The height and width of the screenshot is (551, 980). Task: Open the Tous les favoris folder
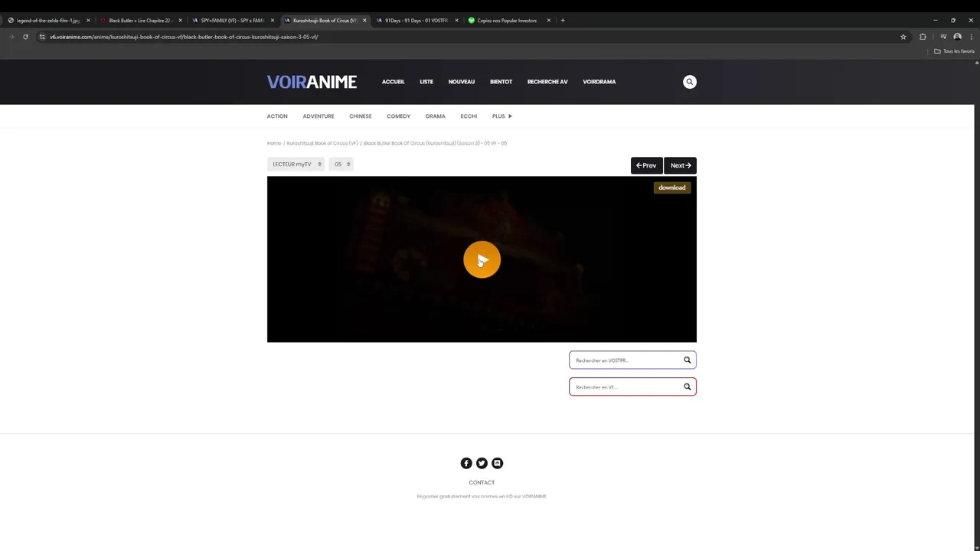[954, 51]
